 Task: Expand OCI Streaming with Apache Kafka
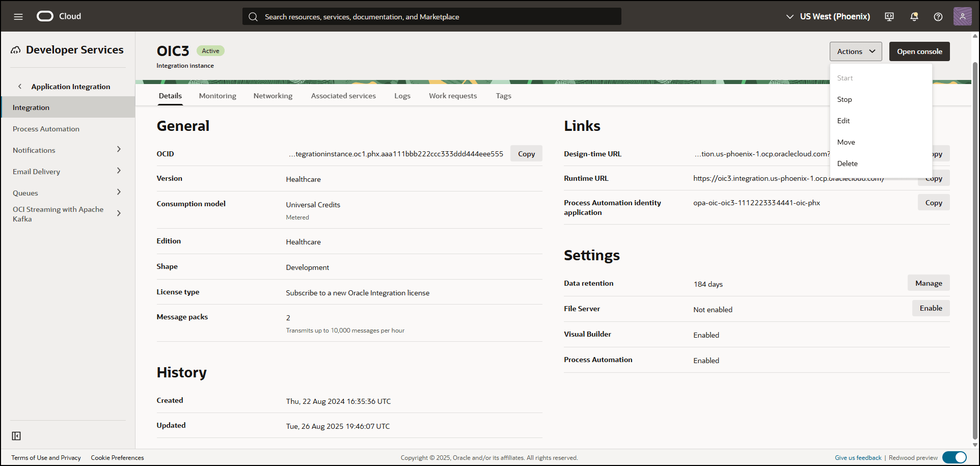pos(119,213)
